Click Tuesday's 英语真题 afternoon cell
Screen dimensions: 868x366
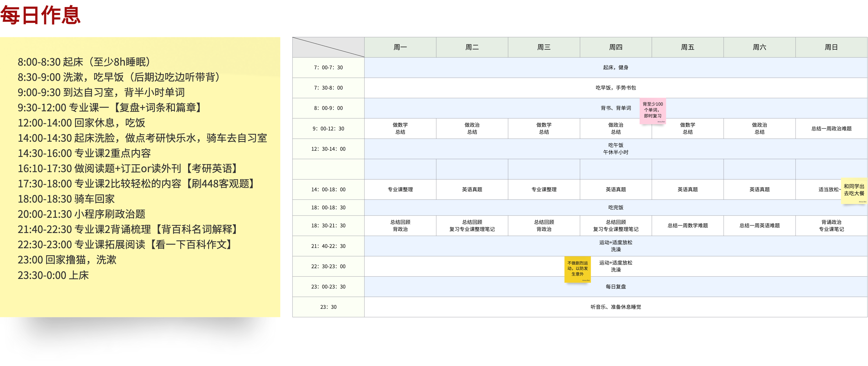(x=472, y=189)
